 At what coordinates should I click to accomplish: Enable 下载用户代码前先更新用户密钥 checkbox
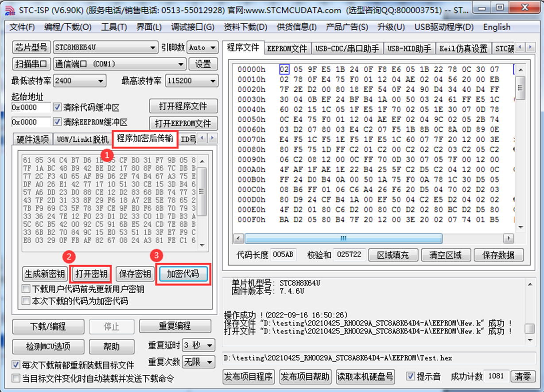pos(27,289)
